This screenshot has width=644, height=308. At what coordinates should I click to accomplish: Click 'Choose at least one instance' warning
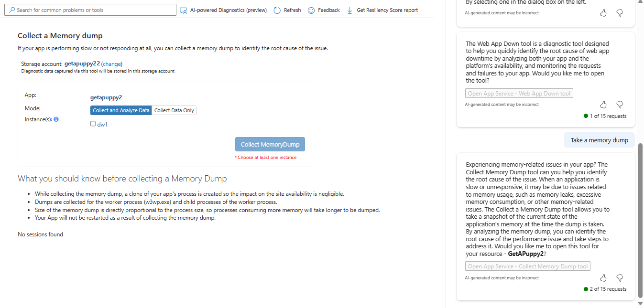click(x=265, y=158)
